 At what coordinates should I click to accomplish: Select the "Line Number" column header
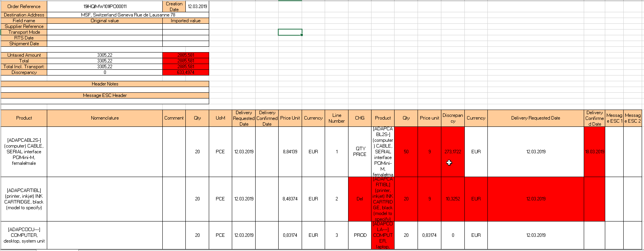[337, 118]
